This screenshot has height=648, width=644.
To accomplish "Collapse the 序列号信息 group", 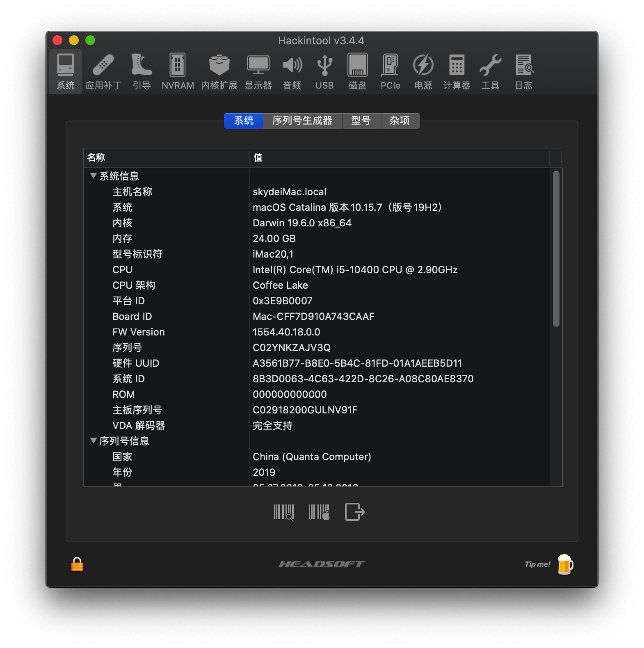I will click(x=93, y=441).
